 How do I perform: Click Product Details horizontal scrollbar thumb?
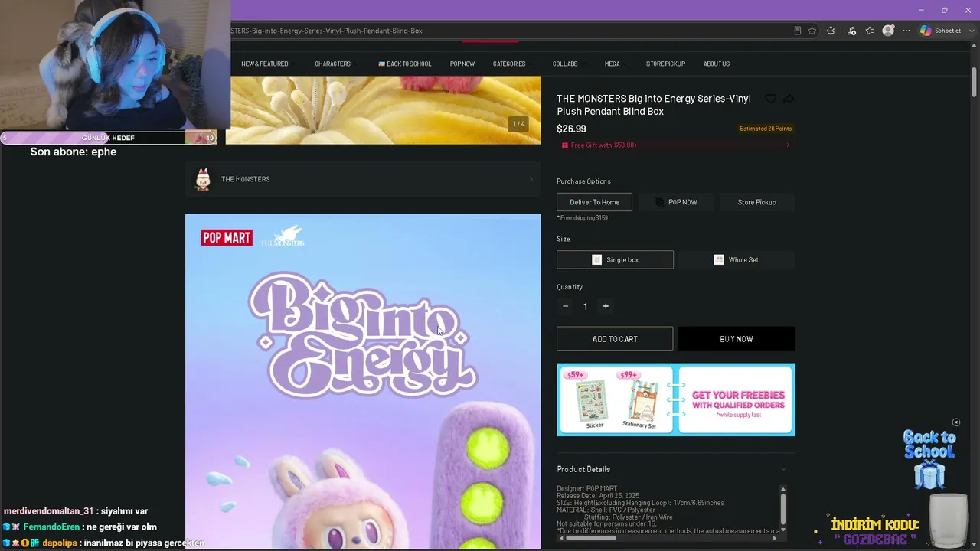pyautogui.click(x=591, y=538)
